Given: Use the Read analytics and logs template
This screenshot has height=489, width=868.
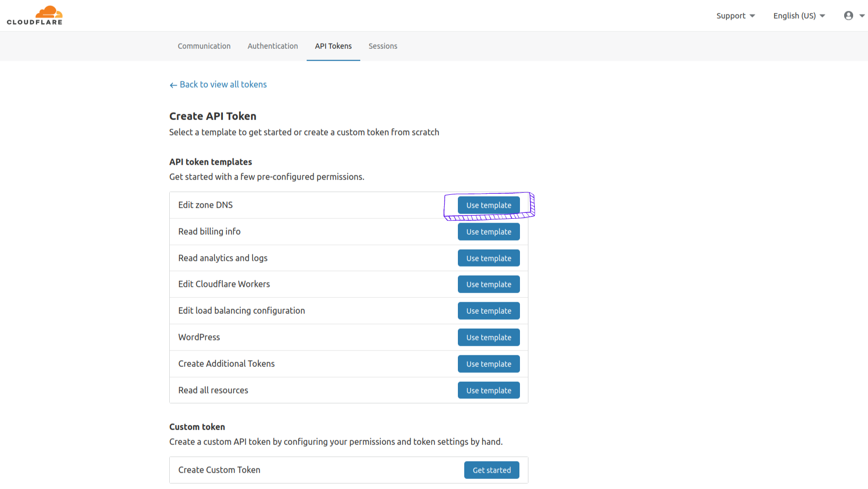Looking at the screenshot, I should (x=488, y=258).
